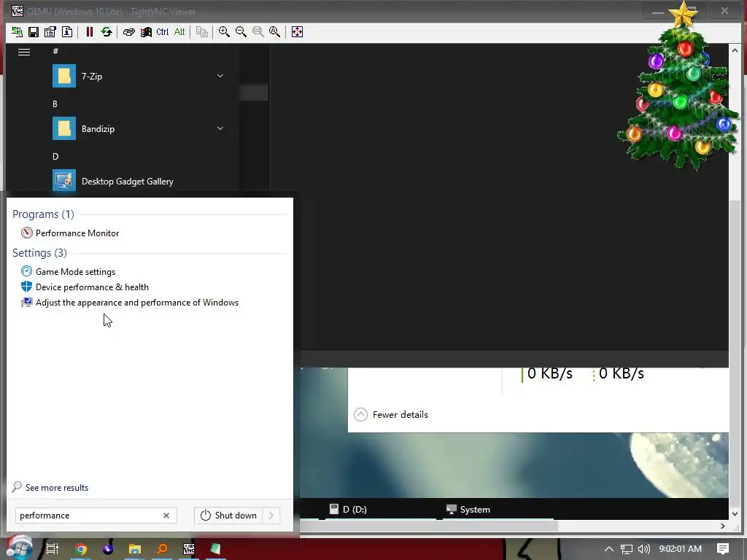Click the Shut down button
This screenshot has width=747, height=560.
(228, 516)
